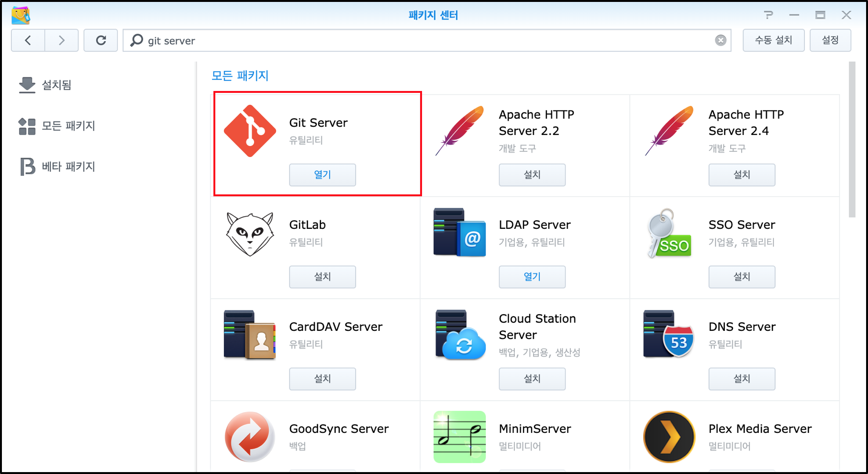
Task: Click the vertical scrollbar thumb
Action: [x=852, y=139]
